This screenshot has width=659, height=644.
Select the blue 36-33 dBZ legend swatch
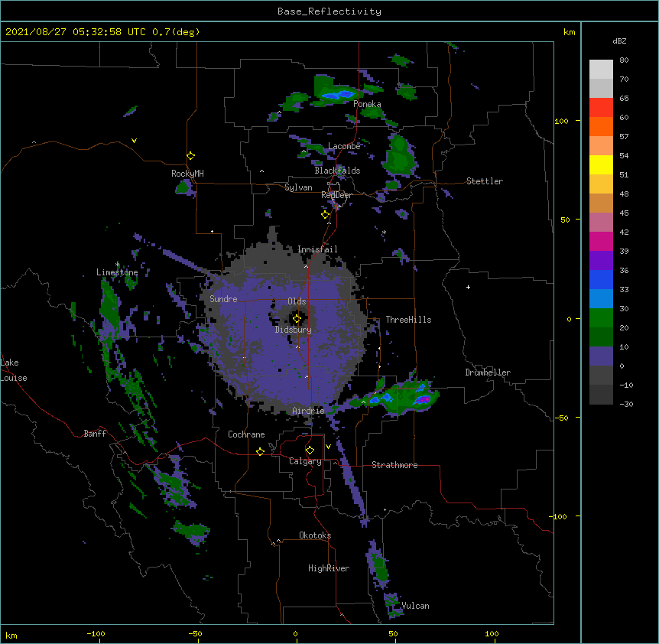pos(601,279)
